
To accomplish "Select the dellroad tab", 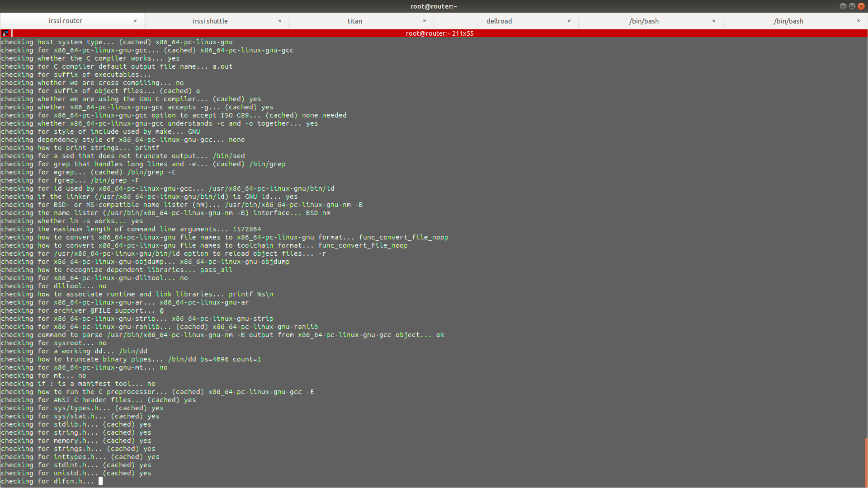I will [x=499, y=21].
